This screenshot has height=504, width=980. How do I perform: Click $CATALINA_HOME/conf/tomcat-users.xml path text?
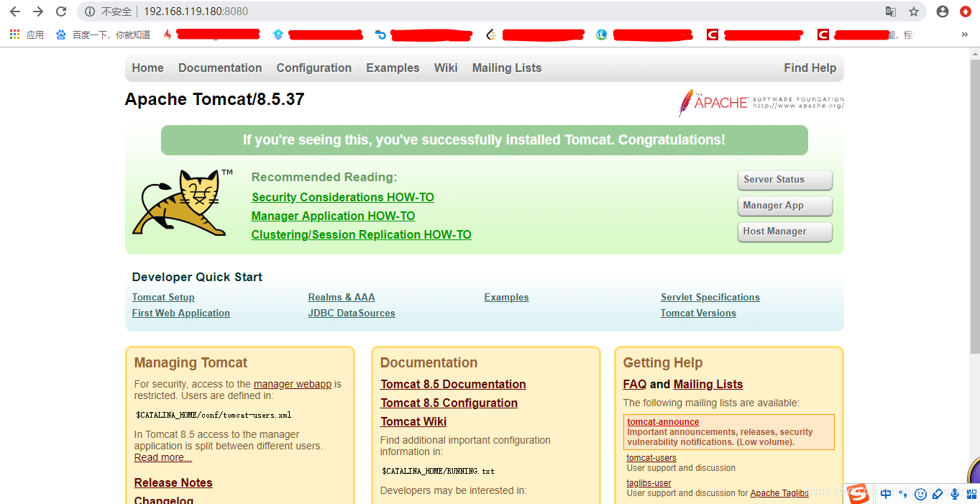click(214, 415)
